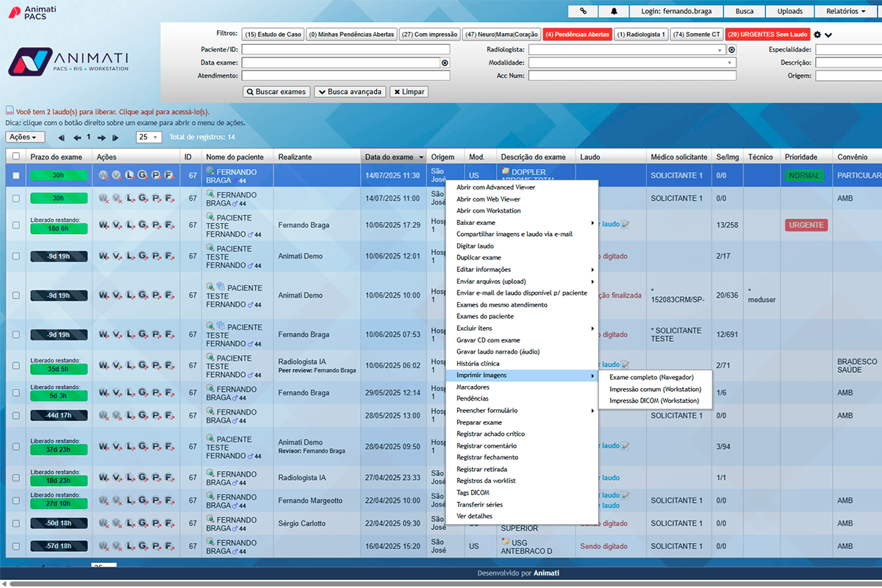
Task: Click the Buscar exames button
Action: [x=276, y=92]
